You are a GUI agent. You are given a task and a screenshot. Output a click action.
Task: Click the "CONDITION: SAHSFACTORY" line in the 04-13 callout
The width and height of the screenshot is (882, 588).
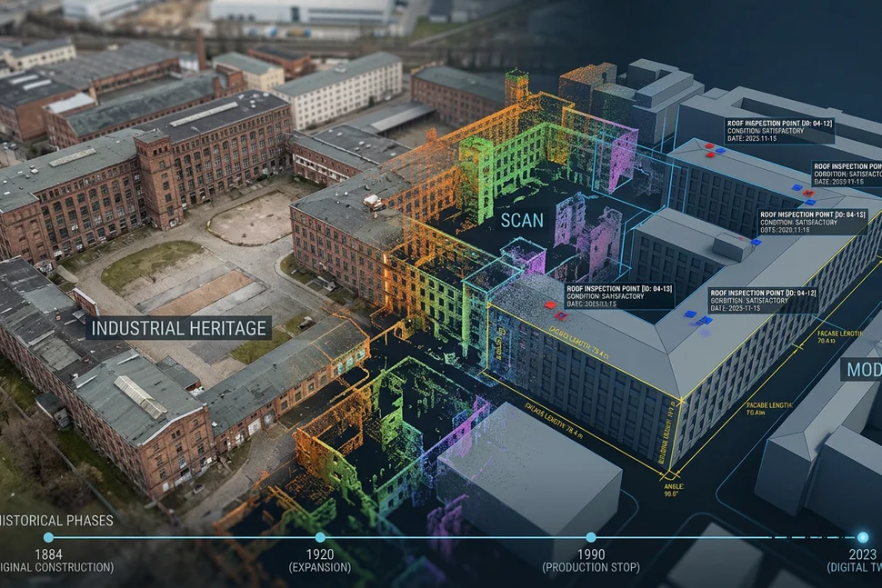click(x=606, y=296)
